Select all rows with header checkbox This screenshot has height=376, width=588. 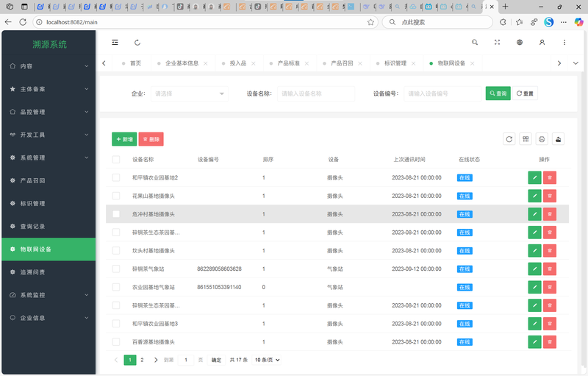coord(116,160)
